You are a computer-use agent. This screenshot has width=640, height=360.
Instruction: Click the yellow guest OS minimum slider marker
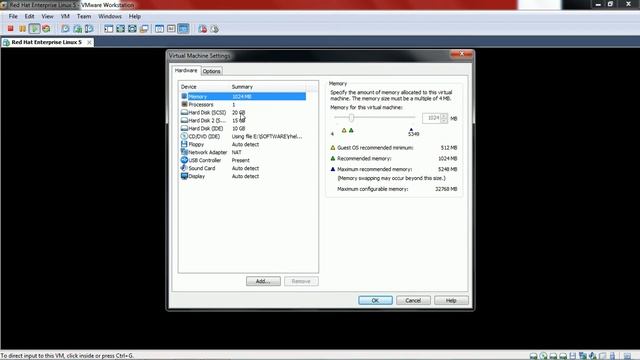pos(344,130)
